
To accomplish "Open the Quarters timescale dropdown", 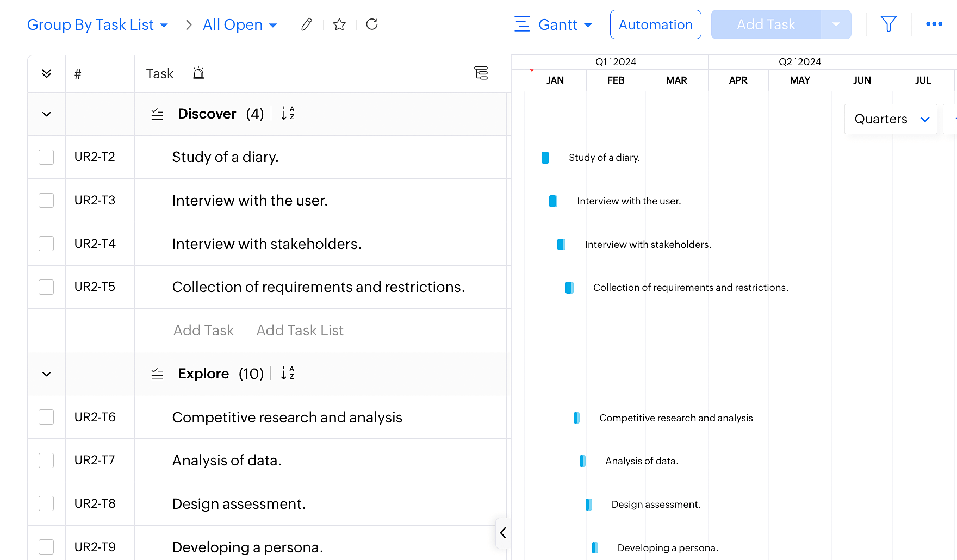I will (x=891, y=119).
